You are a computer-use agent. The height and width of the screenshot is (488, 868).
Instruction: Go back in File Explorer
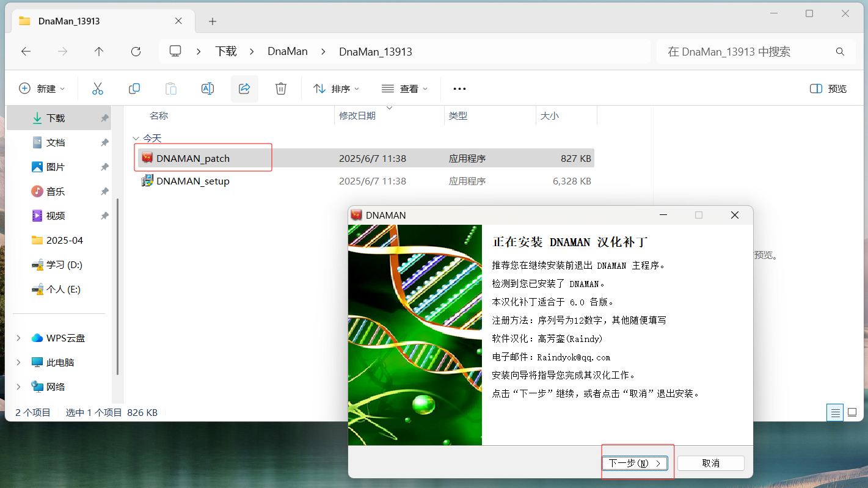coord(26,52)
